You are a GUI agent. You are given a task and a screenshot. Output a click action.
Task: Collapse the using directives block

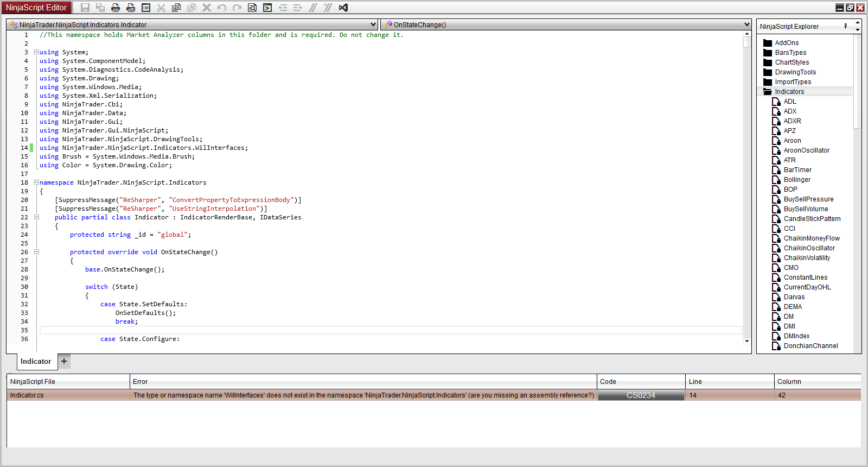36,52
